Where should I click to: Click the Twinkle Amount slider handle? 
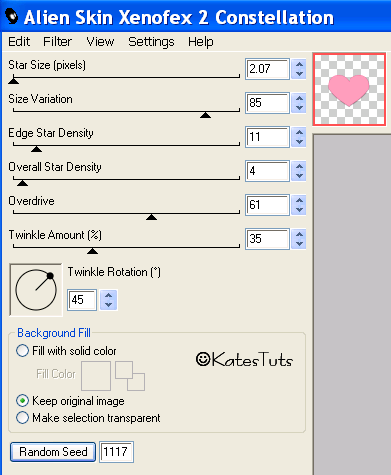tap(92, 251)
